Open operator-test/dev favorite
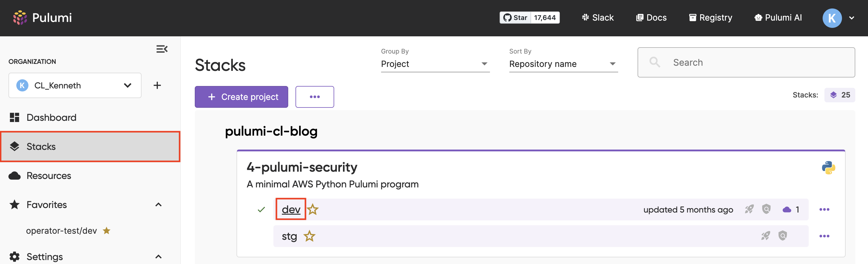 tap(61, 231)
